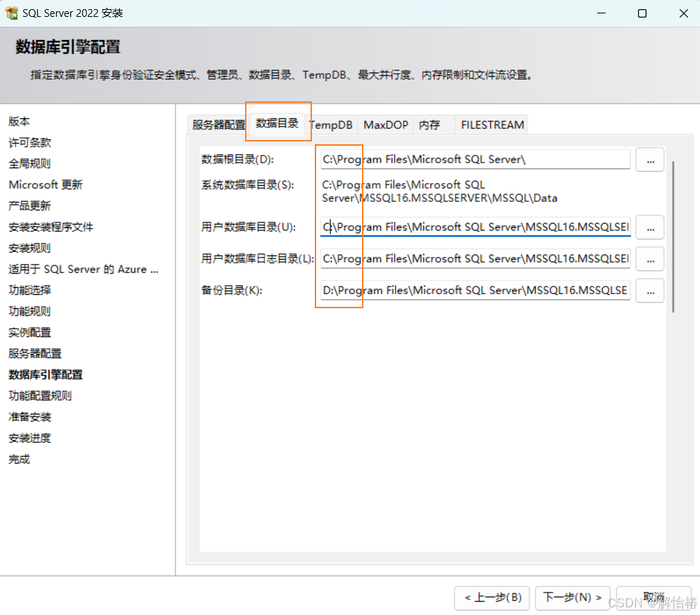Image resolution: width=700 pixels, height=615 pixels.
Task: Click the 系统数据库目录 path text
Action: 439,191
